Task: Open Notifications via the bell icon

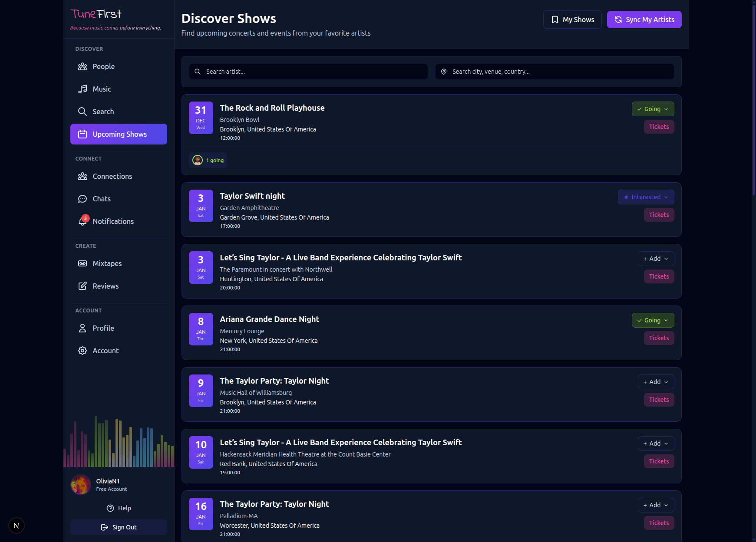Action: (x=83, y=221)
